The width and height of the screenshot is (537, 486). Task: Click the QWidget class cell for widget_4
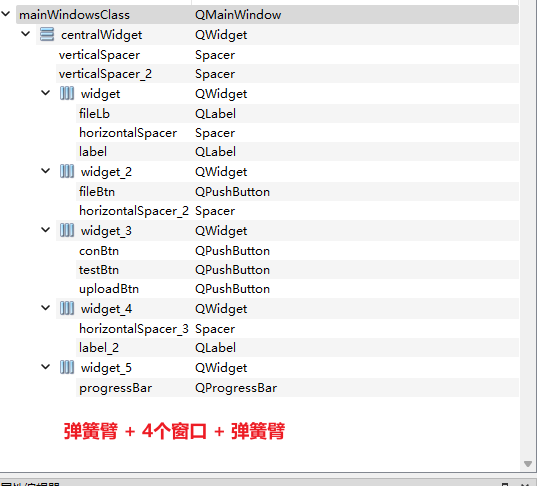click(221, 309)
